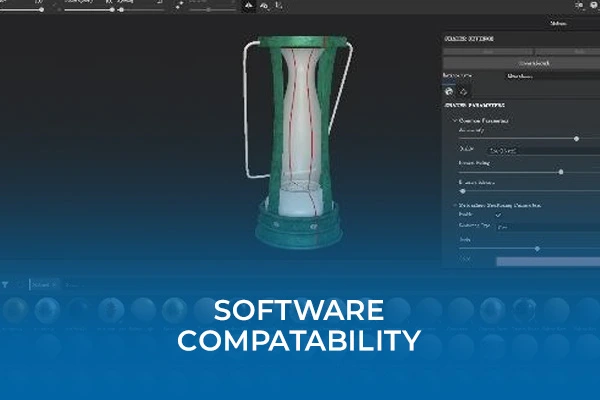
Task: Select the first material sphere thumbnail in shelf
Action: point(15,310)
